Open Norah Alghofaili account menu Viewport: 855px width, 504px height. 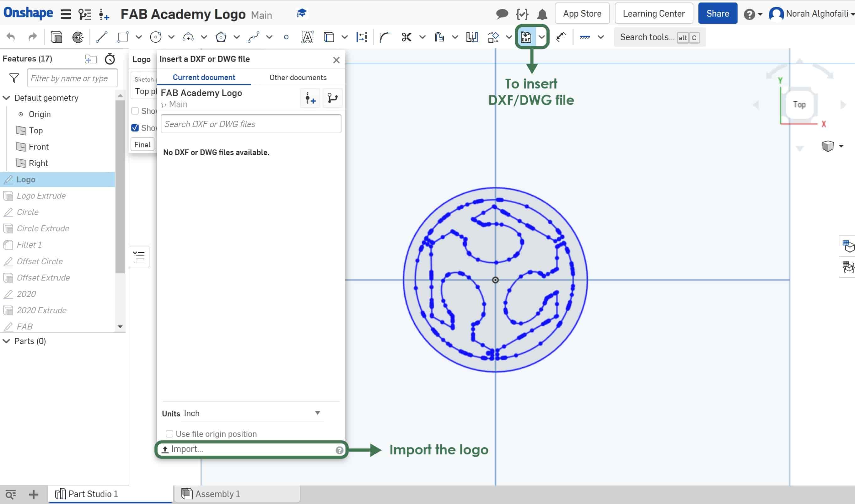coord(812,14)
